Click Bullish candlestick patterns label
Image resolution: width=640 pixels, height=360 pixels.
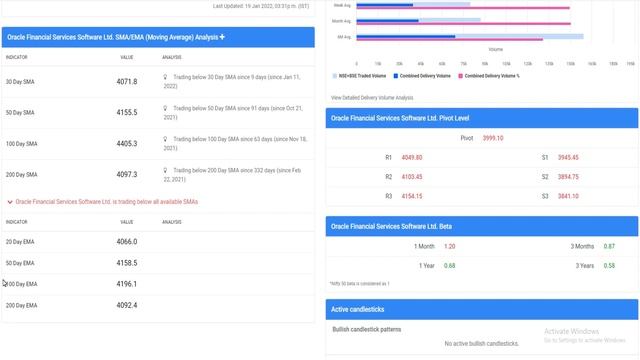[367, 329]
